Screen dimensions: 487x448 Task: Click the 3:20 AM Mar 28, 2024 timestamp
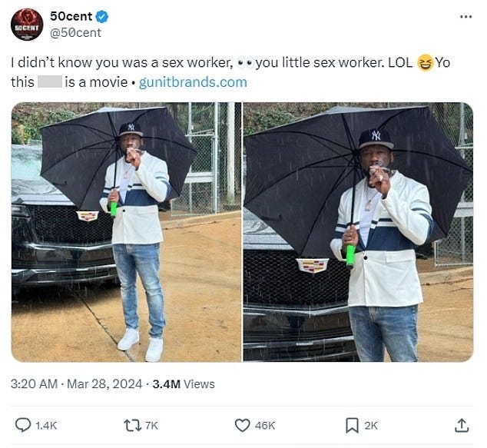[x=76, y=384]
